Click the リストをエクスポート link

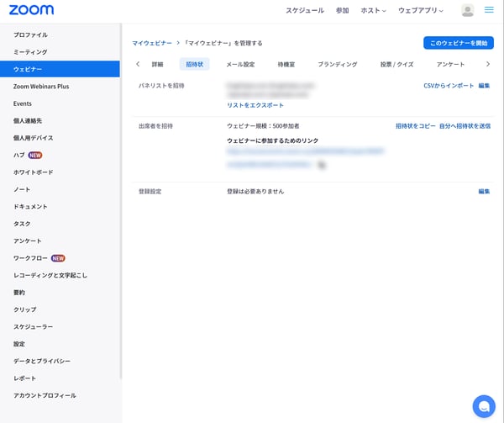255,105
